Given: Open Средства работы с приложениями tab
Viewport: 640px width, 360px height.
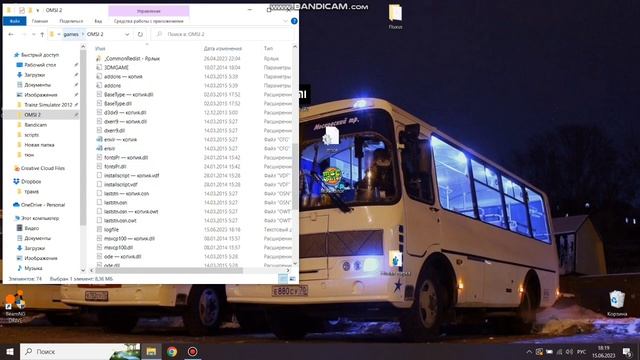Looking at the screenshot, I should coord(149,21).
